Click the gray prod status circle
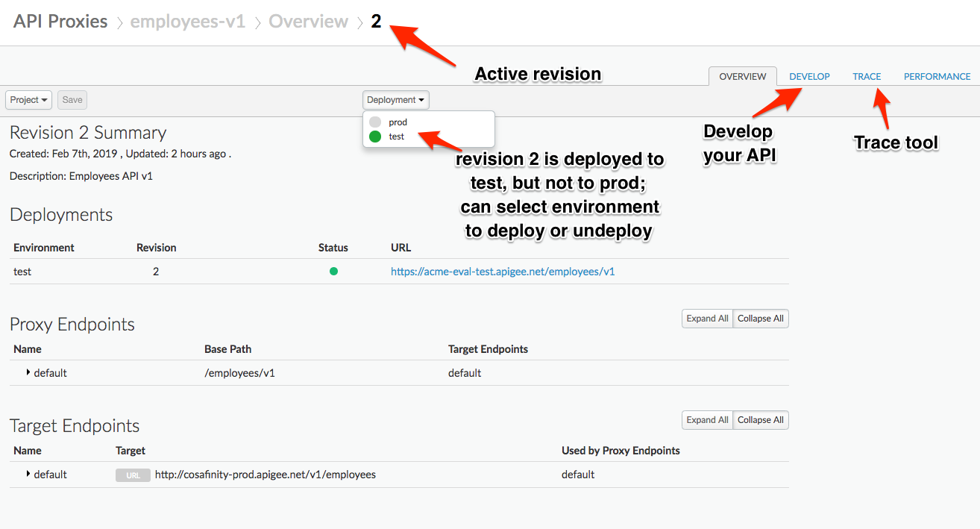This screenshot has width=980, height=529. 375,122
